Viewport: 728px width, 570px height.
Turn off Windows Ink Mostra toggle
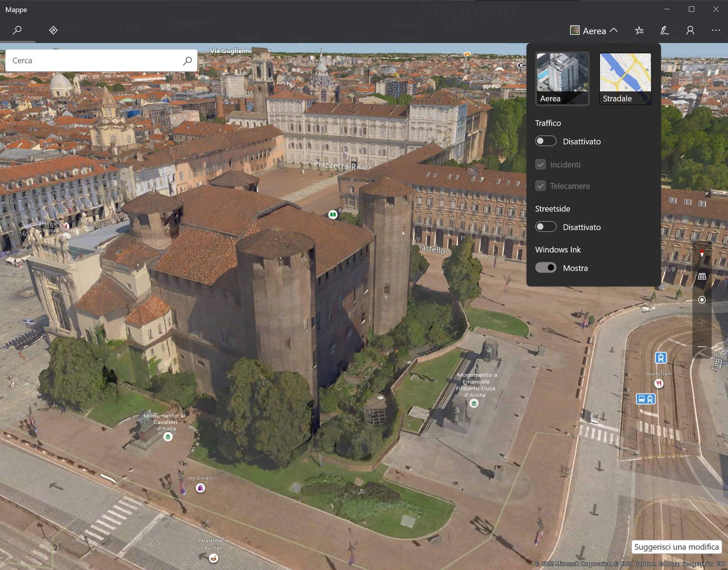[546, 268]
